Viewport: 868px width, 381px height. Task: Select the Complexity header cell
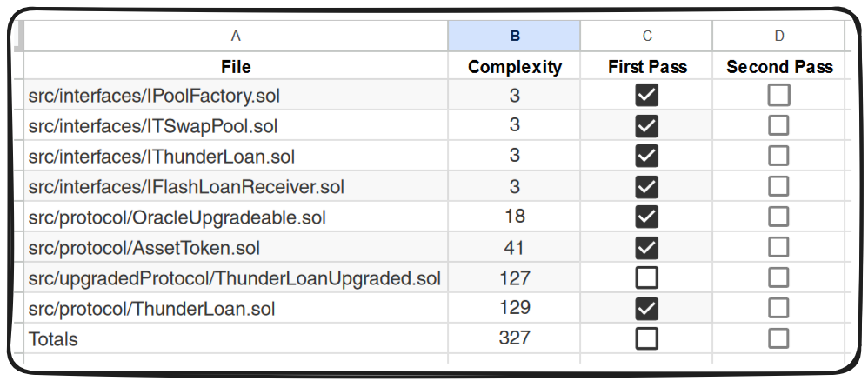tap(515, 66)
